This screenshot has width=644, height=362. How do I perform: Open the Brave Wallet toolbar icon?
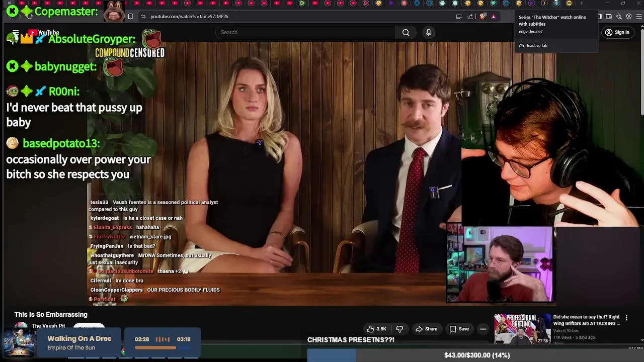tap(609, 17)
